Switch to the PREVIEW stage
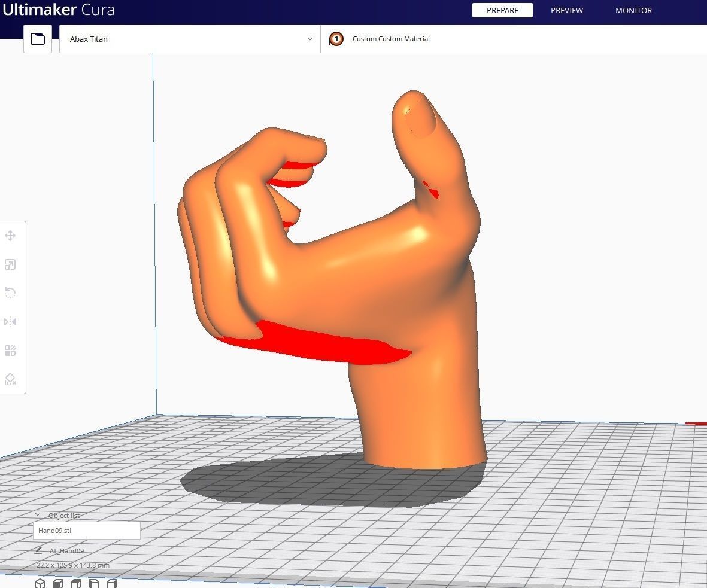The image size is (707, 588). tap(567, 10)
